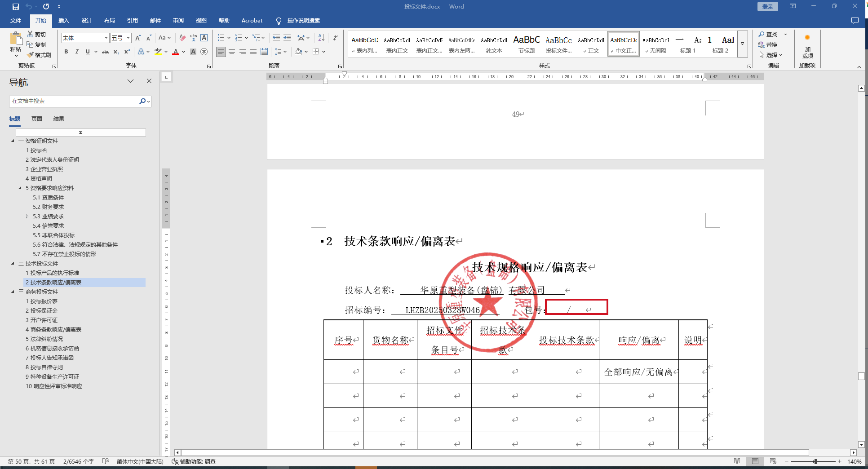Open the comments pane icon
This screenshot has height=469, width=868.
(855, 21)
